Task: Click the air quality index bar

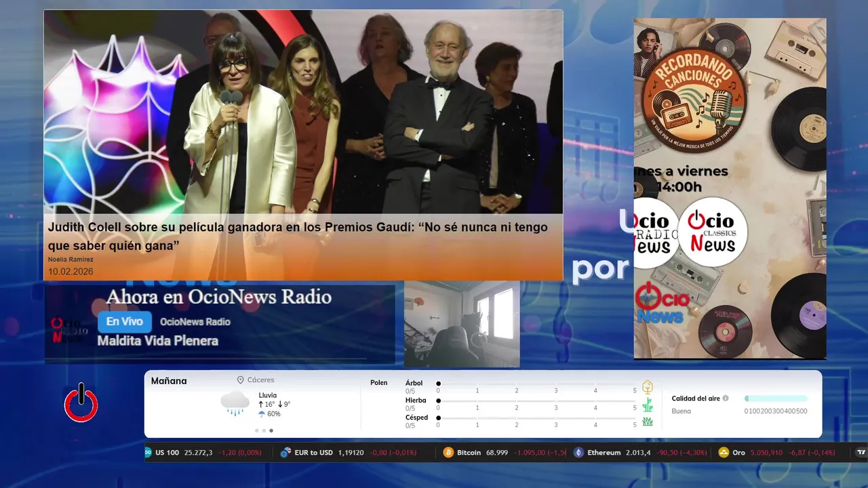Action: 776,399
